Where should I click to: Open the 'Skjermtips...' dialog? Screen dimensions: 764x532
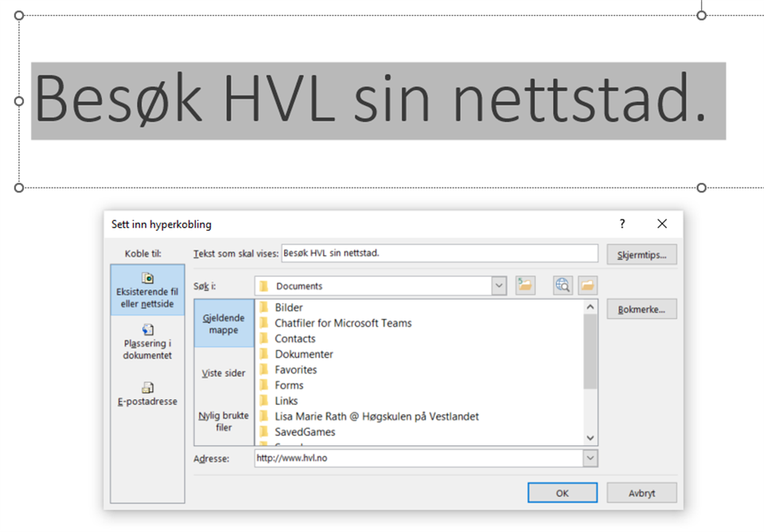coord(641,254)
